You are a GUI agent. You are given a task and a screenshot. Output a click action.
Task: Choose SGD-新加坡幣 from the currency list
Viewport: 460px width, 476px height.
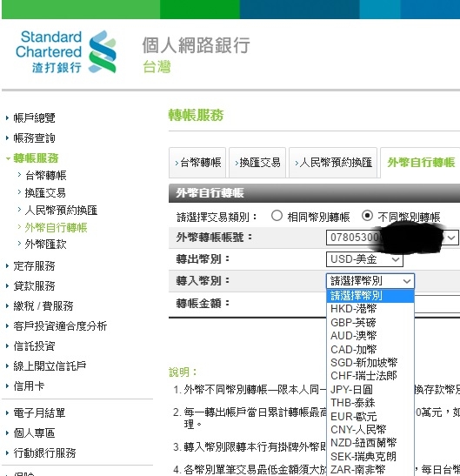click(370, 363)
